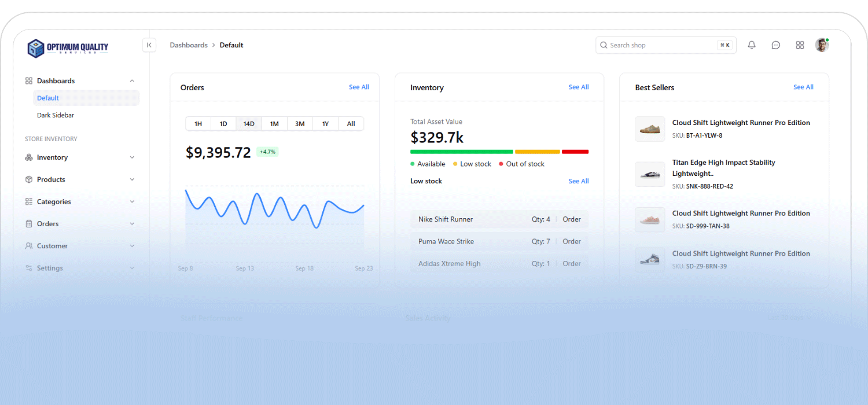Collapse the Dashboards section chevron
The image size is (868, 405).
coord(132,81)
